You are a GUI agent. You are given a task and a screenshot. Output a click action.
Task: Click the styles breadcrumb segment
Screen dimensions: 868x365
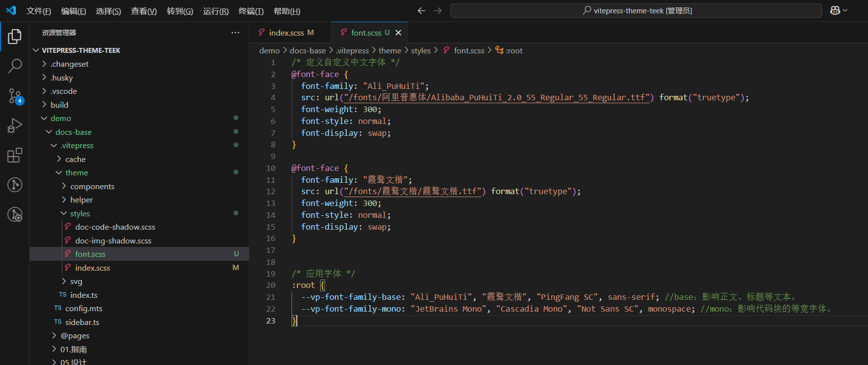click(x=420, y=50)
